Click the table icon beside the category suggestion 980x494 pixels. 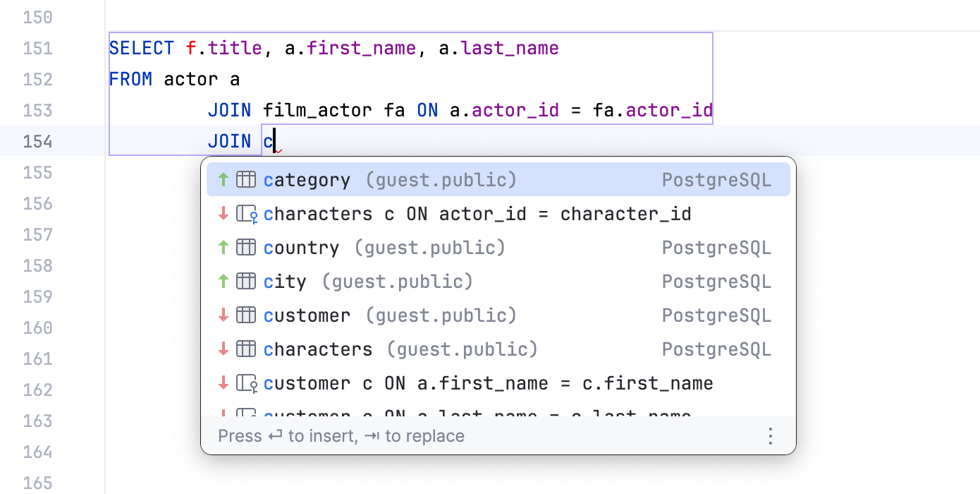tap(245, 180)
